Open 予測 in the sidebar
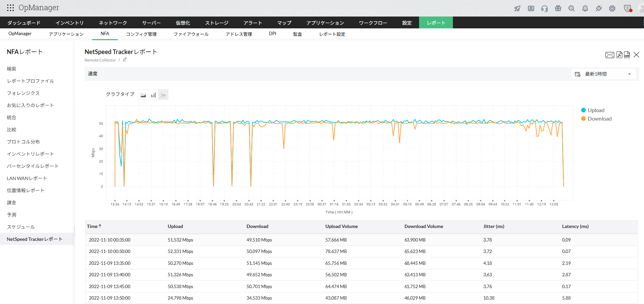The image size is (644, 304). (x=11, y=215)
